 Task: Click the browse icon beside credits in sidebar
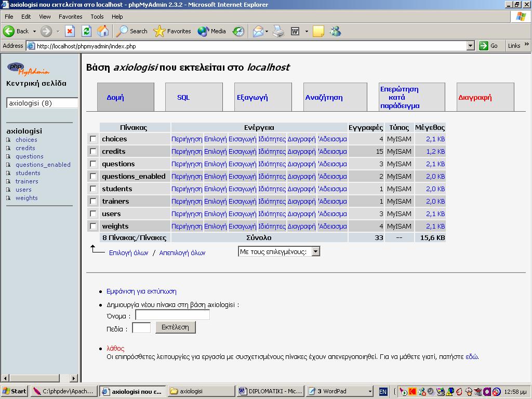click(x=8, y=148)
